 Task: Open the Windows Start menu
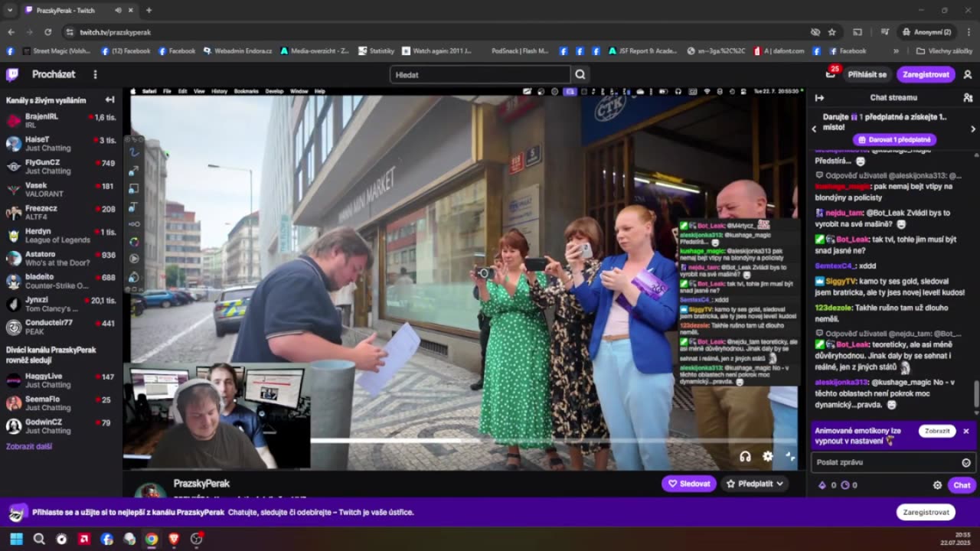pos(16,539)
